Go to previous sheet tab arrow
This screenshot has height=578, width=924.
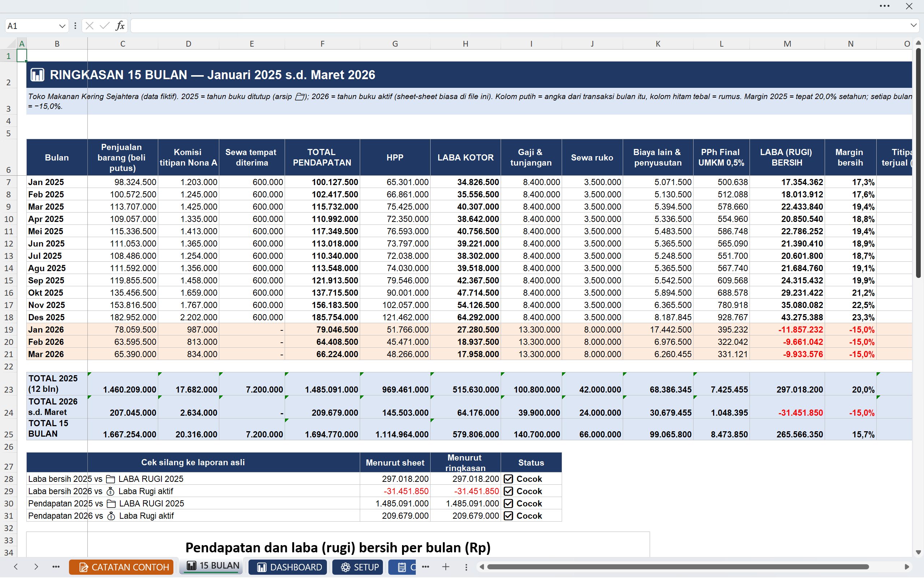[x=16, y=566]
